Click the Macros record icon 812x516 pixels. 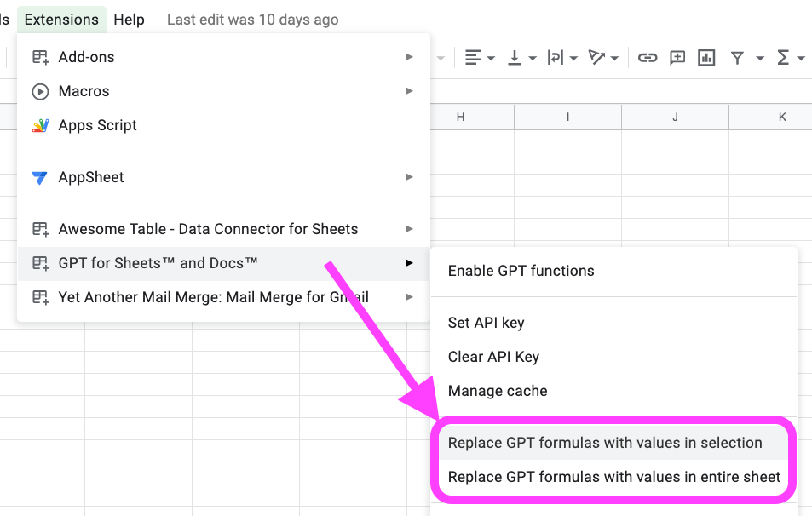[40, 91]
